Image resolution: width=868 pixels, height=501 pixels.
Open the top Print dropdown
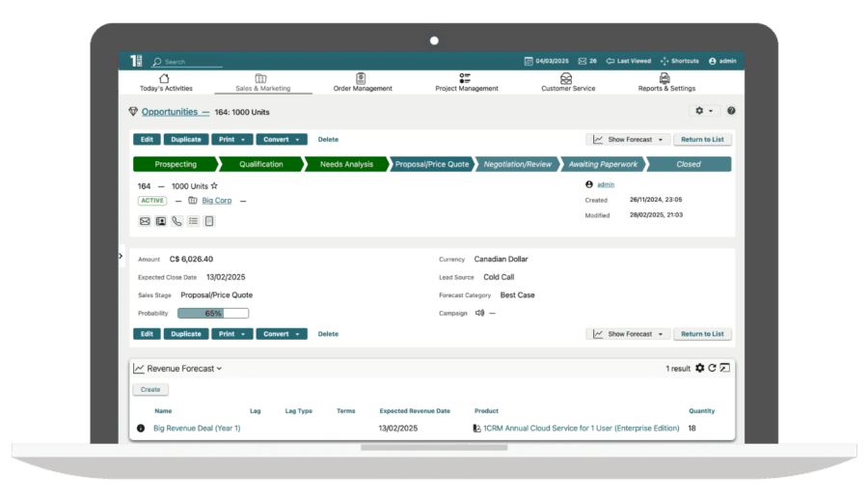[x=231, y=140]
